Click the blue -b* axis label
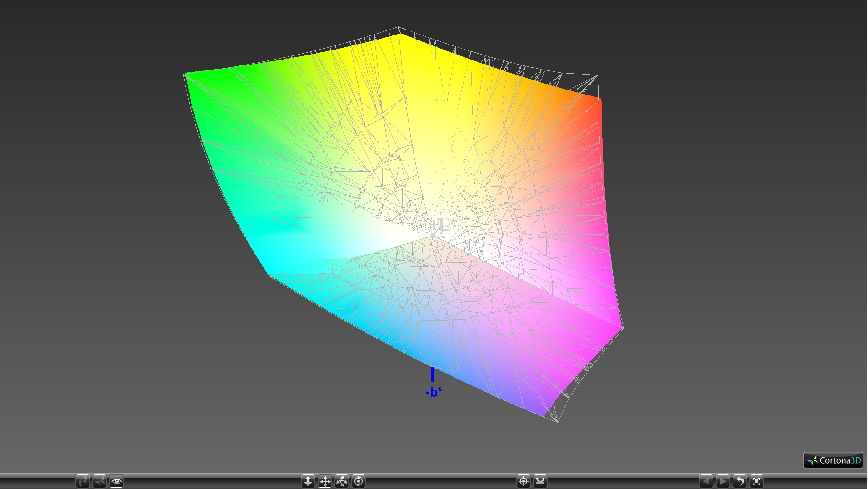This screenshot has height=489, width=868. [x=434, y=392]
